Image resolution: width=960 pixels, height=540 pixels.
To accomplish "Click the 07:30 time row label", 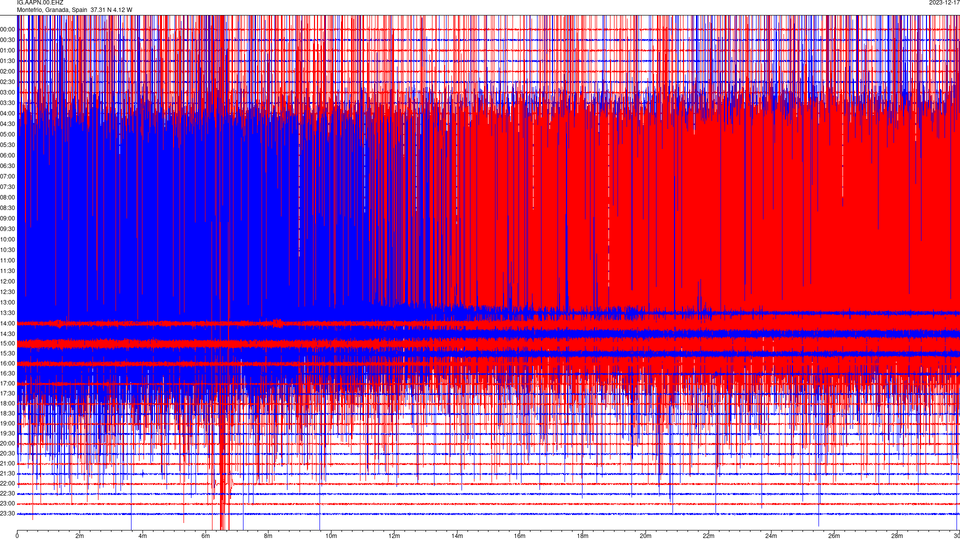I will pyautogui.click(x=7, y=187).
